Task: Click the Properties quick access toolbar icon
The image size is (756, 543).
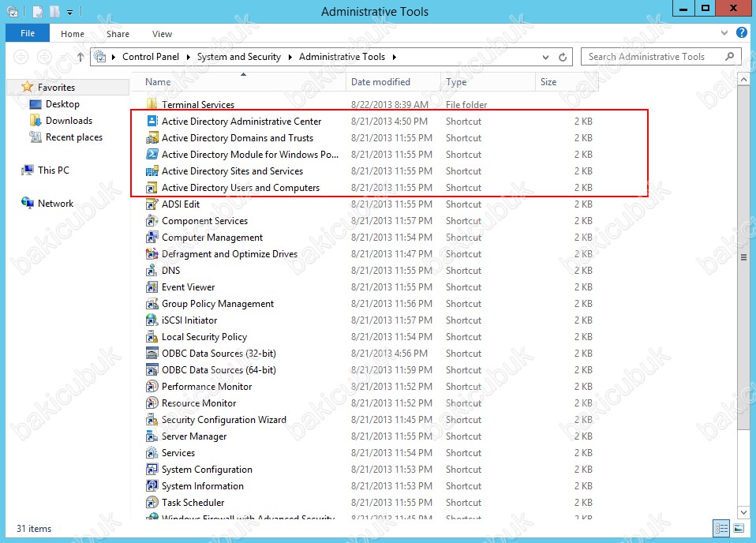Action: coord(39,12)
